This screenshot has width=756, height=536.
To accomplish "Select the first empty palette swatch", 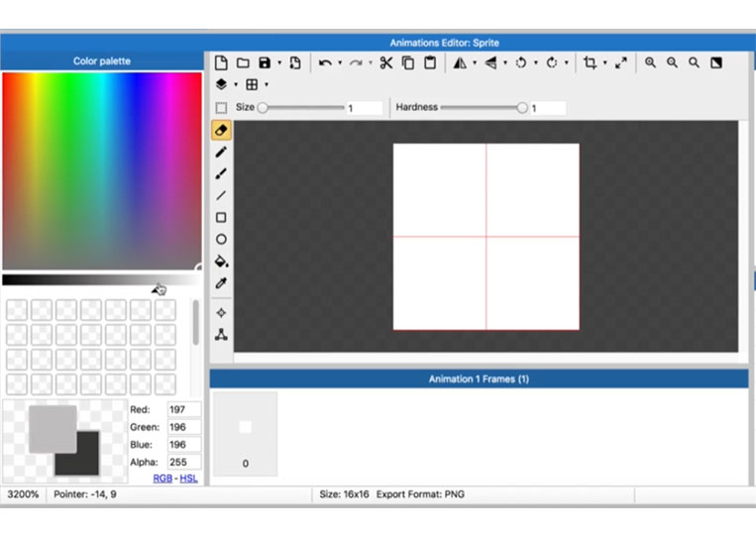I will (17, 310).
